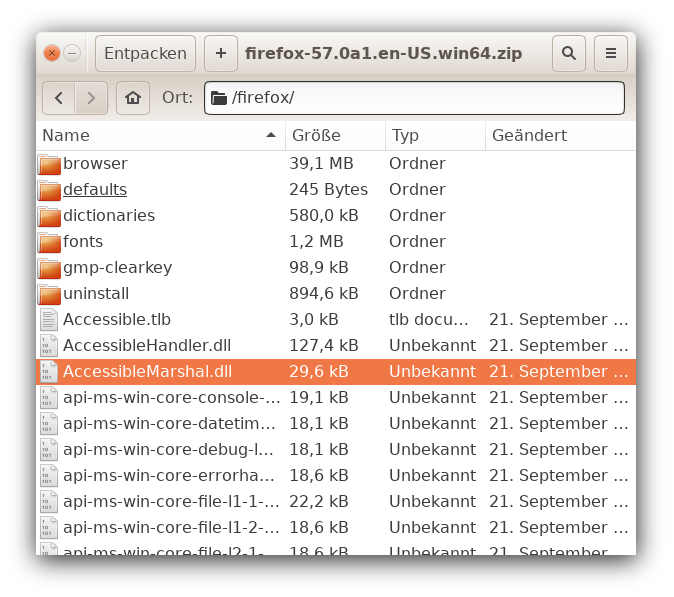The image size is (674, 597).
Task: Click the browser folder icon
Action: [49, 164]
